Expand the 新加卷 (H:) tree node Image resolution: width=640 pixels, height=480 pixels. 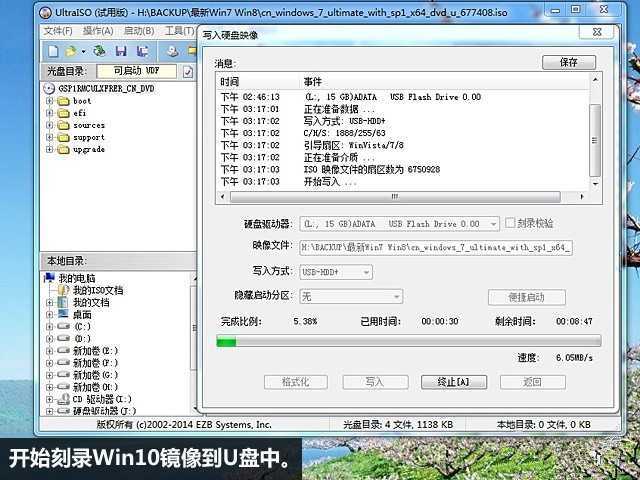click(50, 387)
